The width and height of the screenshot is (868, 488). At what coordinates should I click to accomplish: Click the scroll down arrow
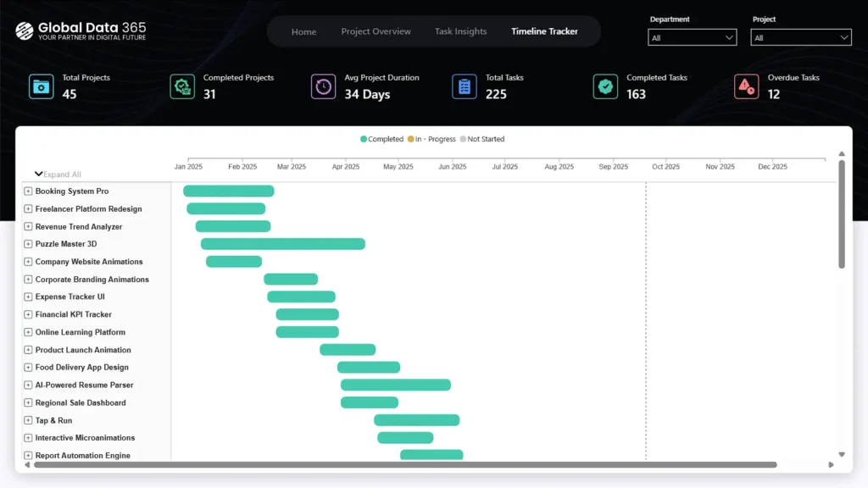click(x=842, y=454)
